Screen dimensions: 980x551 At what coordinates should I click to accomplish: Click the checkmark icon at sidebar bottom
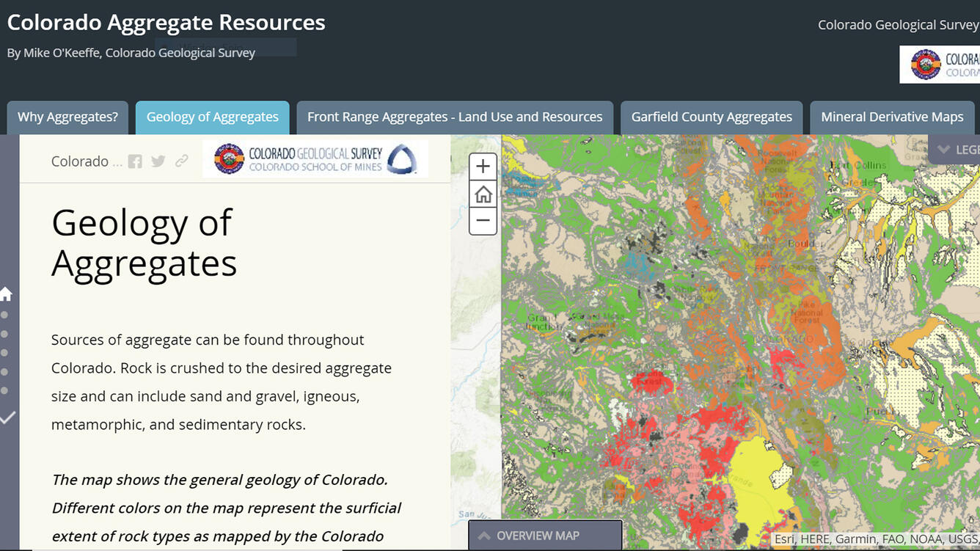coord(9,419)
